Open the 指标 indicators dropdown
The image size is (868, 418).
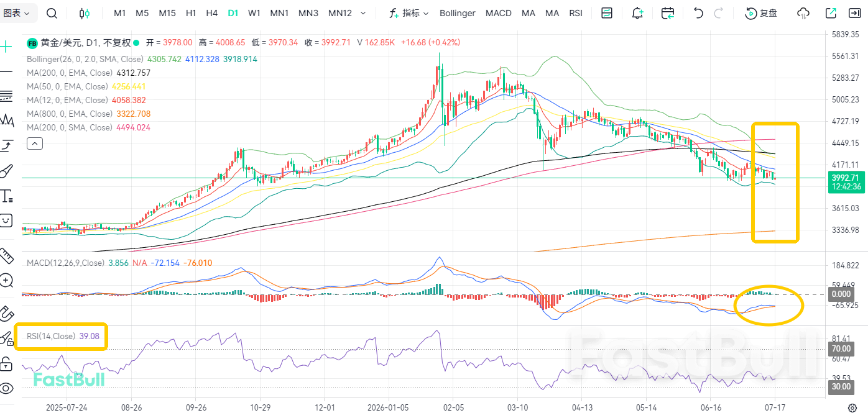point(409,13)
